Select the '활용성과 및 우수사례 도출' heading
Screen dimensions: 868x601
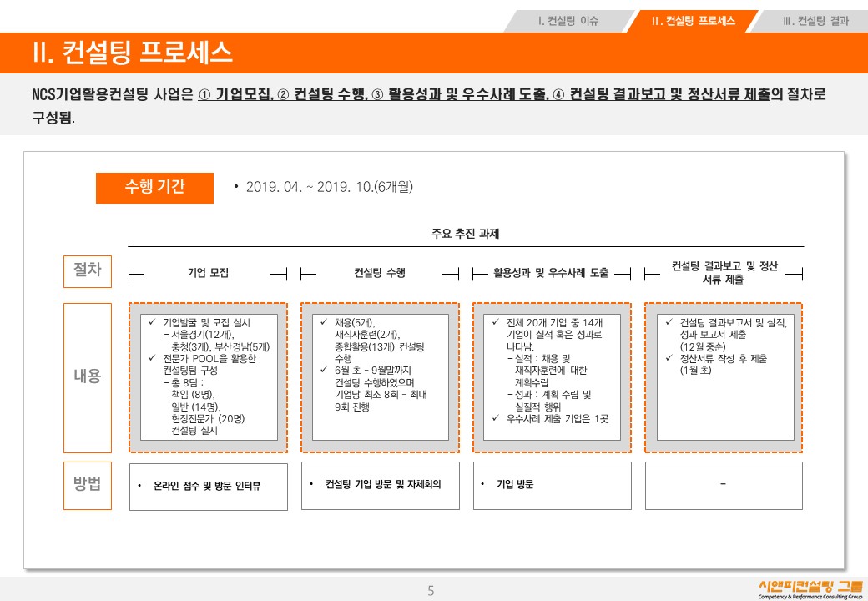pos(551,273)
